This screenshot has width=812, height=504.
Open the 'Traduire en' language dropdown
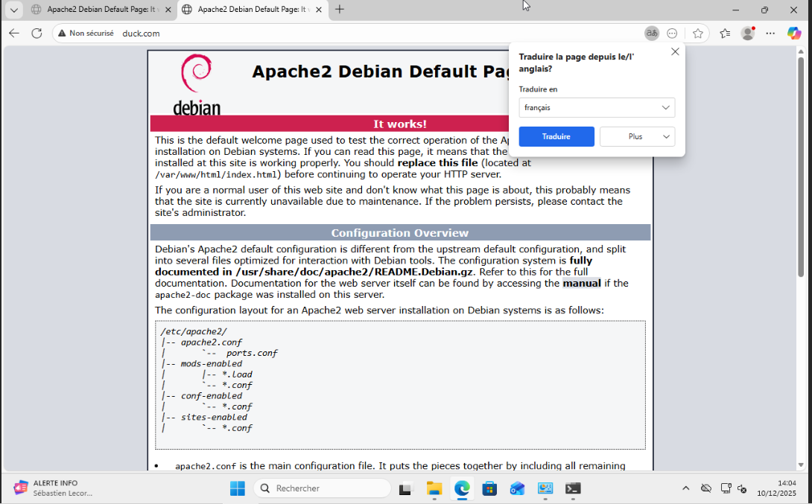(x=596, y=107)
